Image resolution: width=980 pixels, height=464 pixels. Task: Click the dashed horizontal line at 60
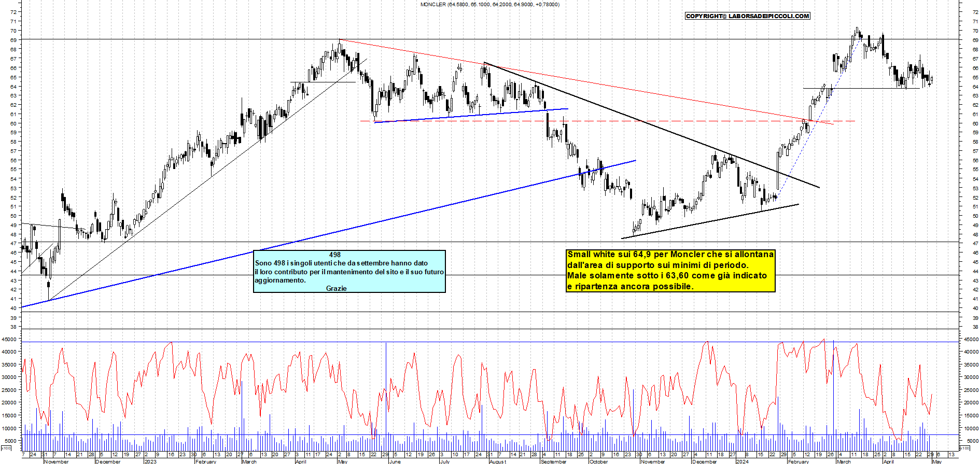(x=608, y=121)
